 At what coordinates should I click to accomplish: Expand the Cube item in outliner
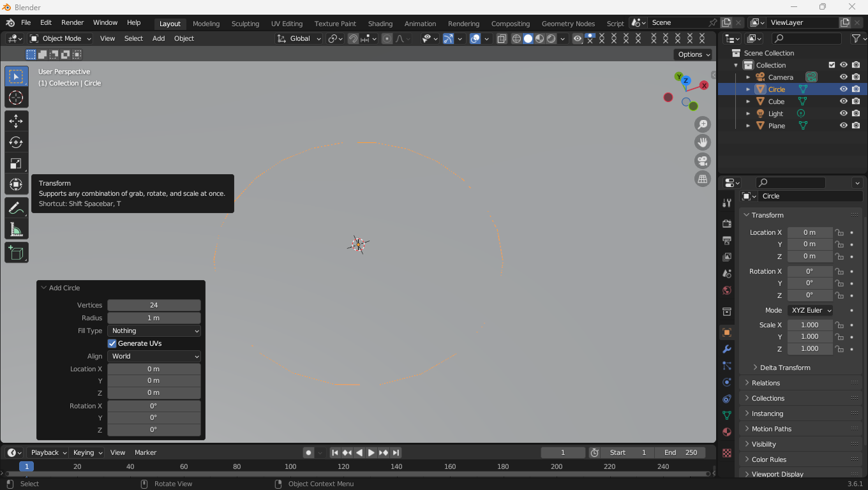(748, 101)
